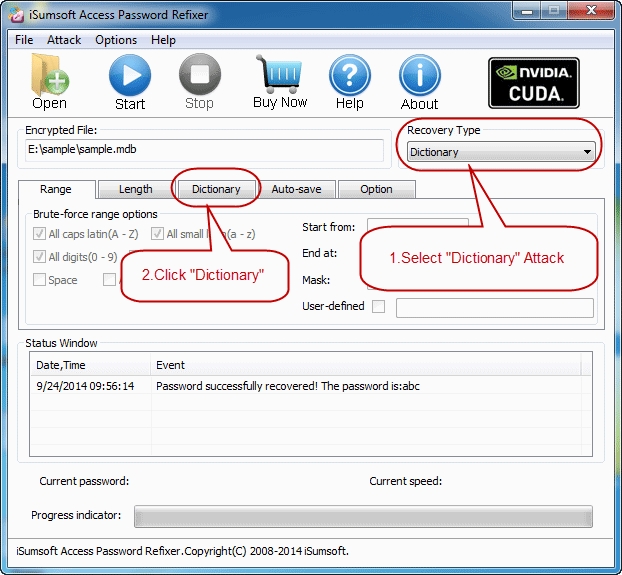Close the iSumsoft Access Password Refixer window
This screenshot has width=622, height=575.
click(x=591, y=11)
